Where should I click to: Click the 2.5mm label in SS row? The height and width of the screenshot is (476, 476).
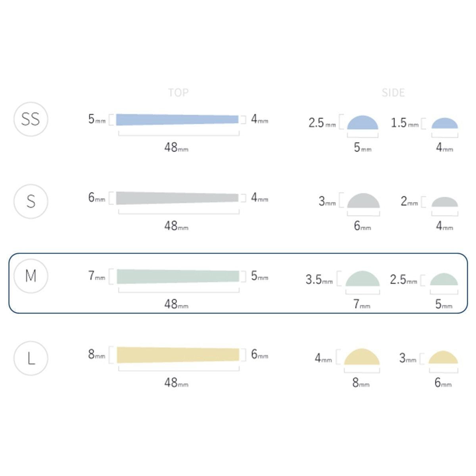click(x=322, y=123)
